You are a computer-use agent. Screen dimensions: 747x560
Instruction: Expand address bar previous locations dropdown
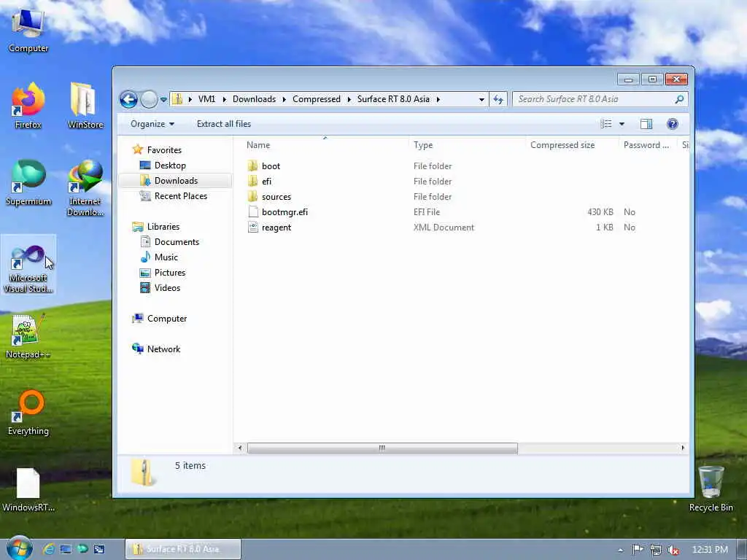(x=481, y=99)
